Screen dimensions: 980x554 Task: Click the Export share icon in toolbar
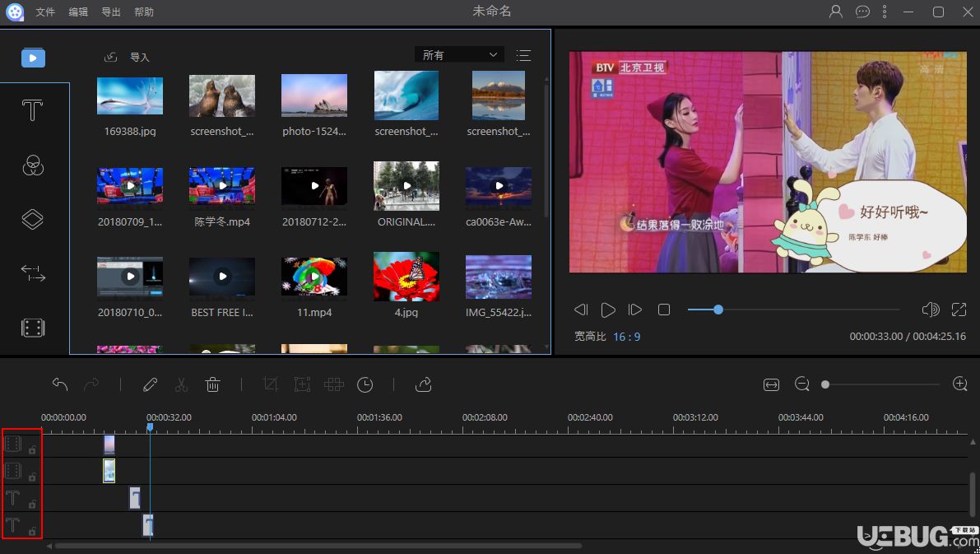[x=423, y=384]
